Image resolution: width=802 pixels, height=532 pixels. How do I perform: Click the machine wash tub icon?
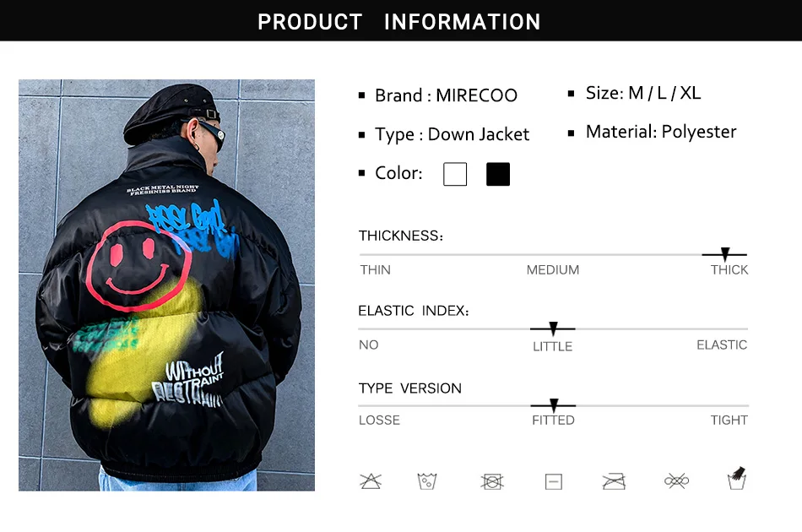(427, 480)
